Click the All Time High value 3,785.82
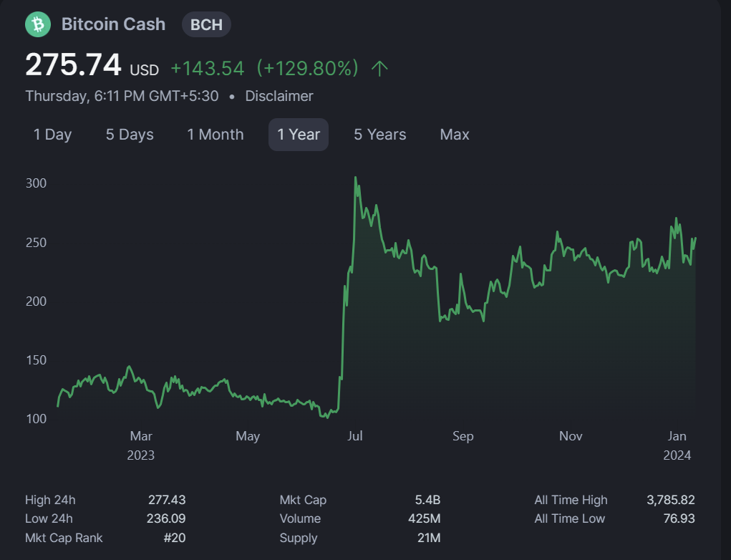This screenshot has height=560, width=731. (669, 499)
